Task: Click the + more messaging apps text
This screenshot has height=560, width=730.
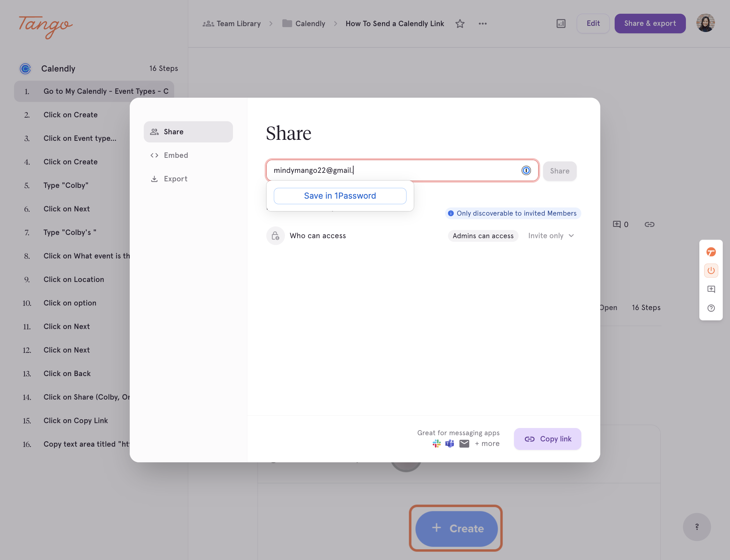Action: [x=487, y=444]
